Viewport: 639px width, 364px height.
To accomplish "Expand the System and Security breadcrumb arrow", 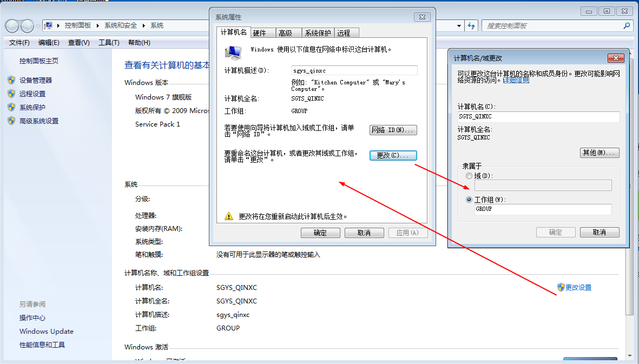I will pos(143,25).
